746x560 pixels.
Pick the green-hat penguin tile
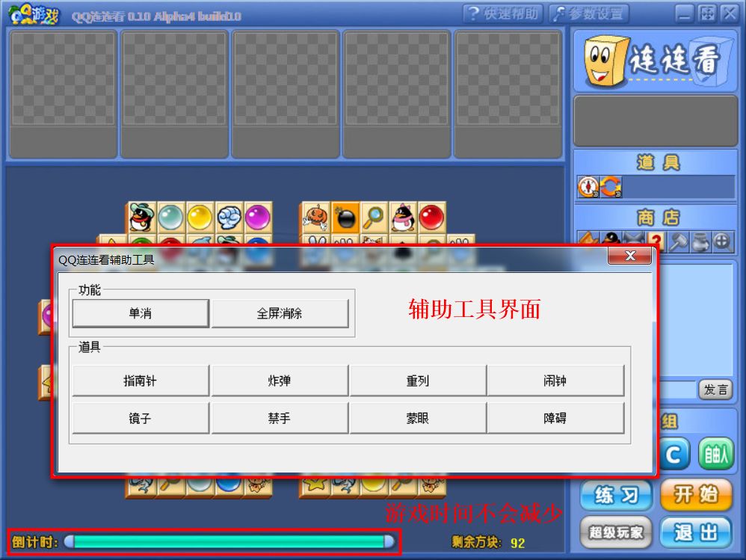(142, 218)
